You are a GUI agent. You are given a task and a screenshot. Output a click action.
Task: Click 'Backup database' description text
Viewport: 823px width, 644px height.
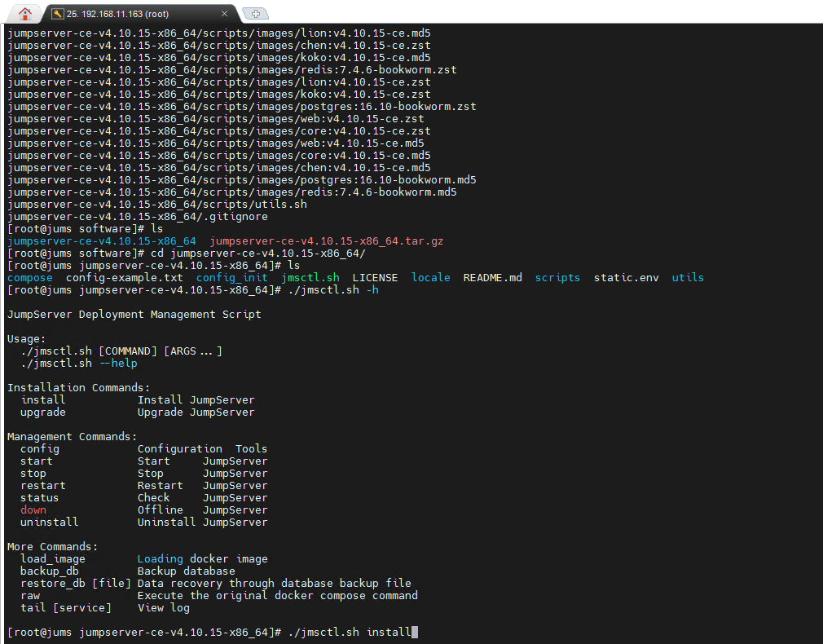tap(187, 571)
